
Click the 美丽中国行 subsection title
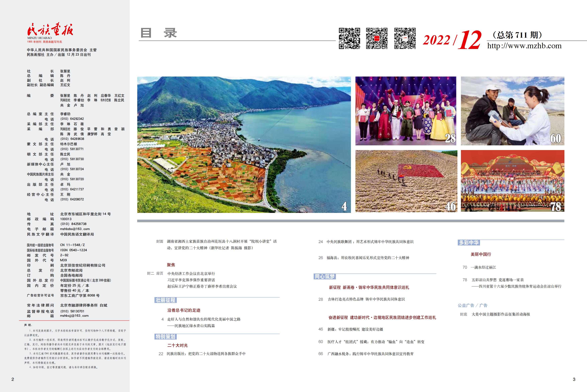coord(481,254)
